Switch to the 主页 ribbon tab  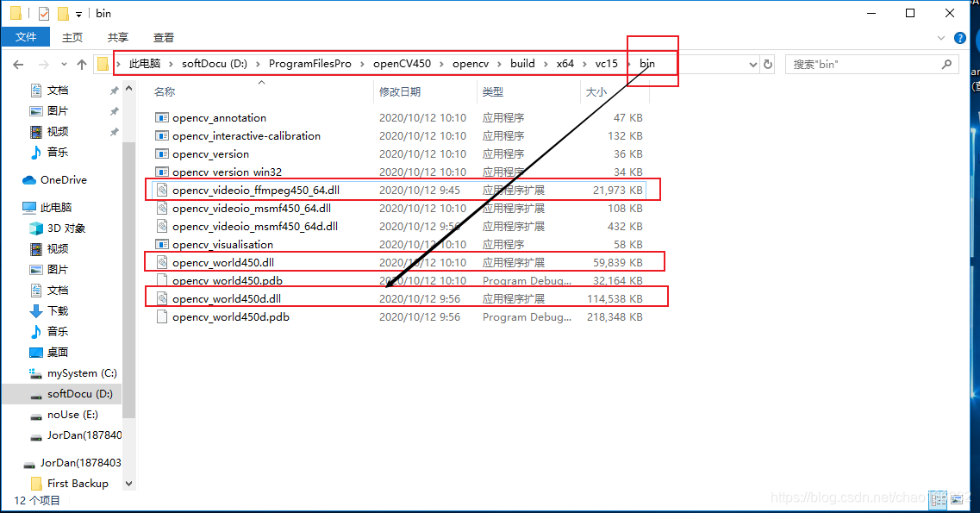tap(72, 37)
